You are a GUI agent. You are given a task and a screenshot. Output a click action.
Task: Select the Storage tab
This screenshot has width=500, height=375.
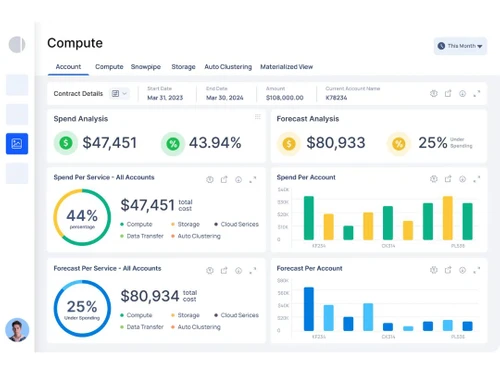[183, 67]
